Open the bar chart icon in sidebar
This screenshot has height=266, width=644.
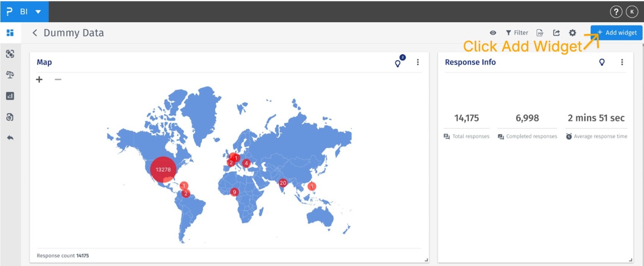tap(10, 96)
